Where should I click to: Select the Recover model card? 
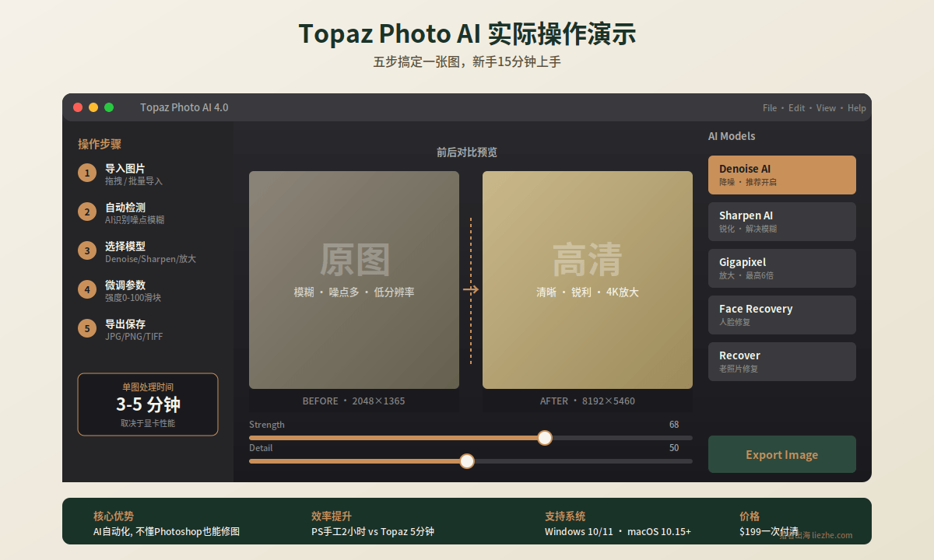pyautogui.click(x=782, y=362)
